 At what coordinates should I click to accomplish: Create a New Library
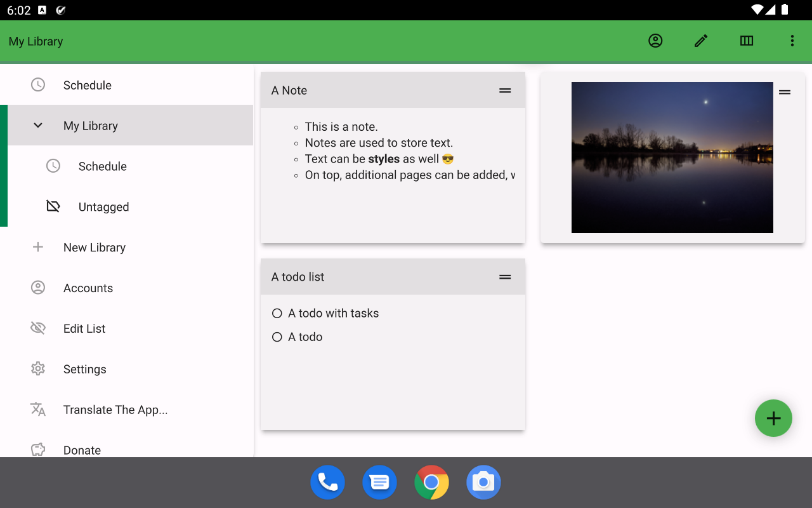coord(127,247)
